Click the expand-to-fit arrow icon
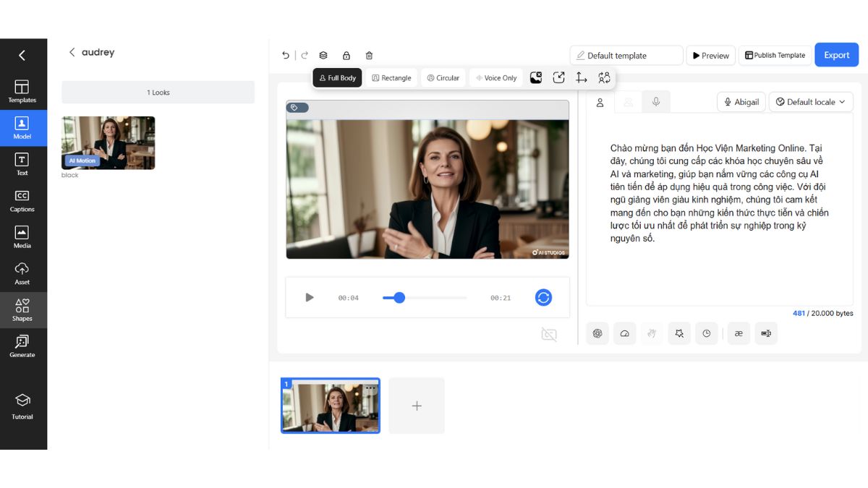868x488 pixels. pyautogui.click(x=558, y=77)
